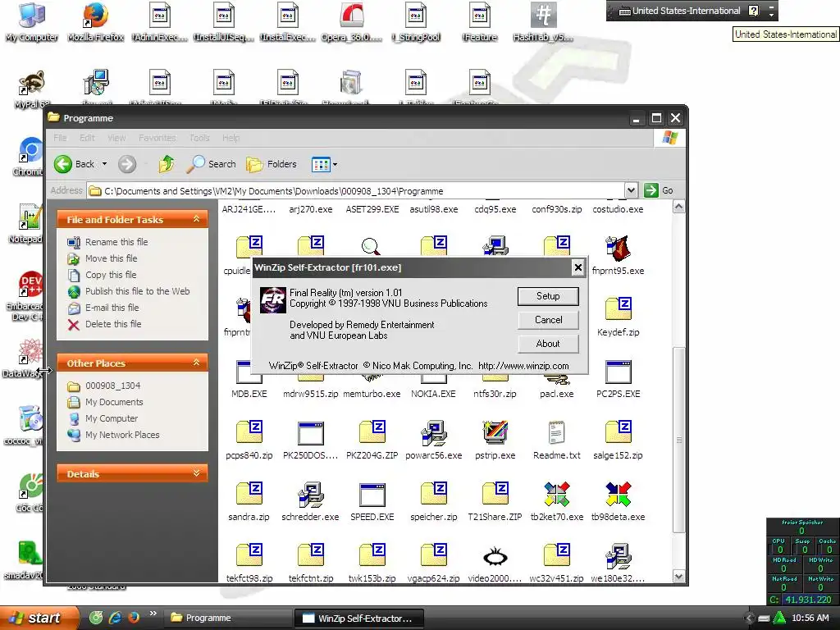Click scroll down arrow in file list
840x630 pixels.
tap(678, 577)
